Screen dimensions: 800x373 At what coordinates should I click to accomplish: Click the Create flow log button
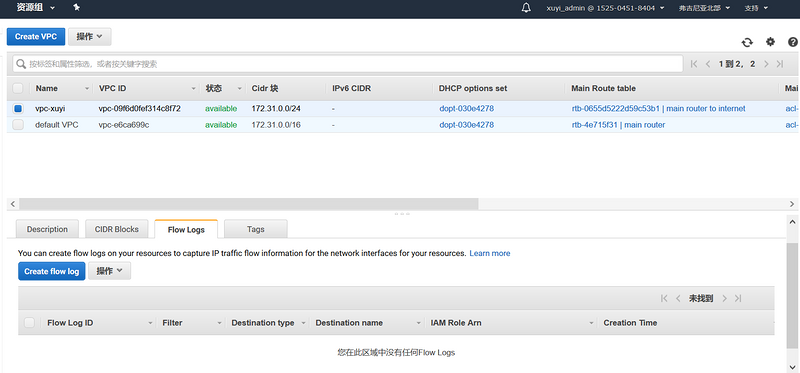[x=52, y=271]
